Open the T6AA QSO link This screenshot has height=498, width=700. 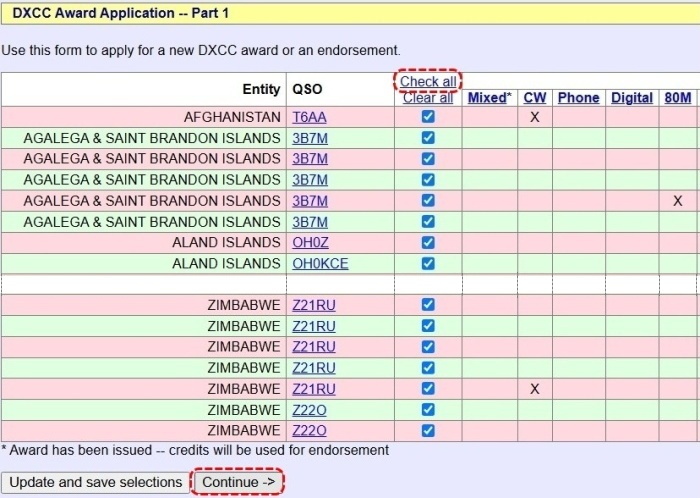[309, 117]
